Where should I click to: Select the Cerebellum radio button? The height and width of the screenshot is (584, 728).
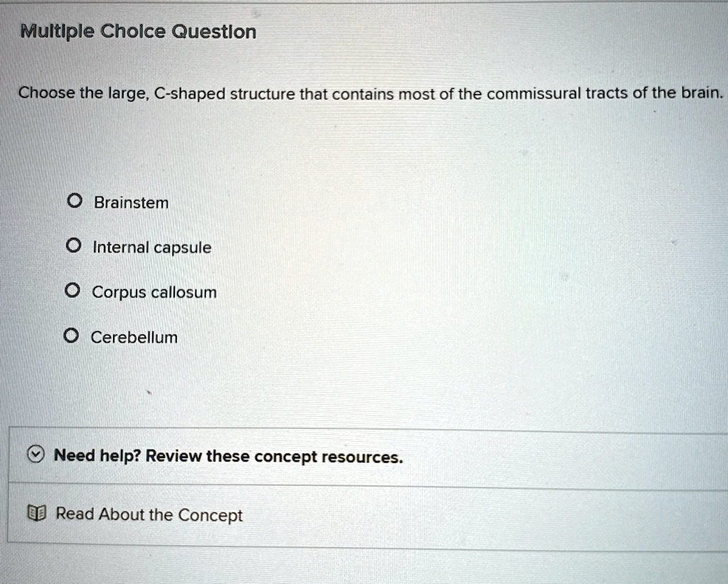70,334
